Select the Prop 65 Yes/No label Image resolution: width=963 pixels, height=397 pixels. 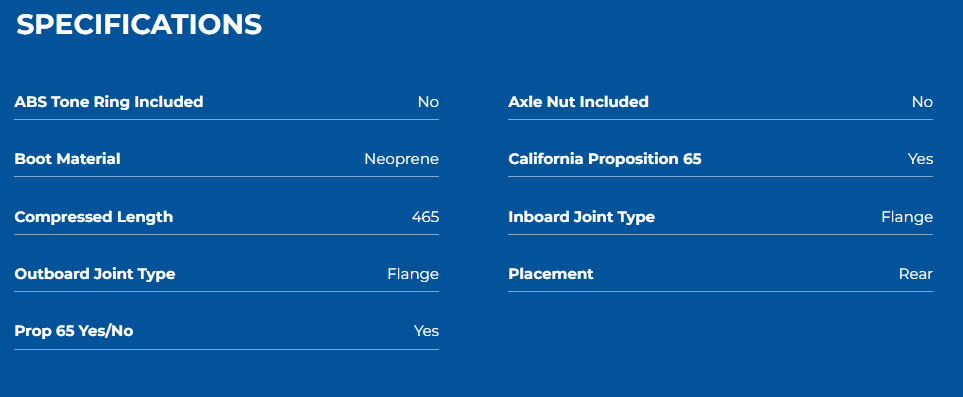[74, 331]
